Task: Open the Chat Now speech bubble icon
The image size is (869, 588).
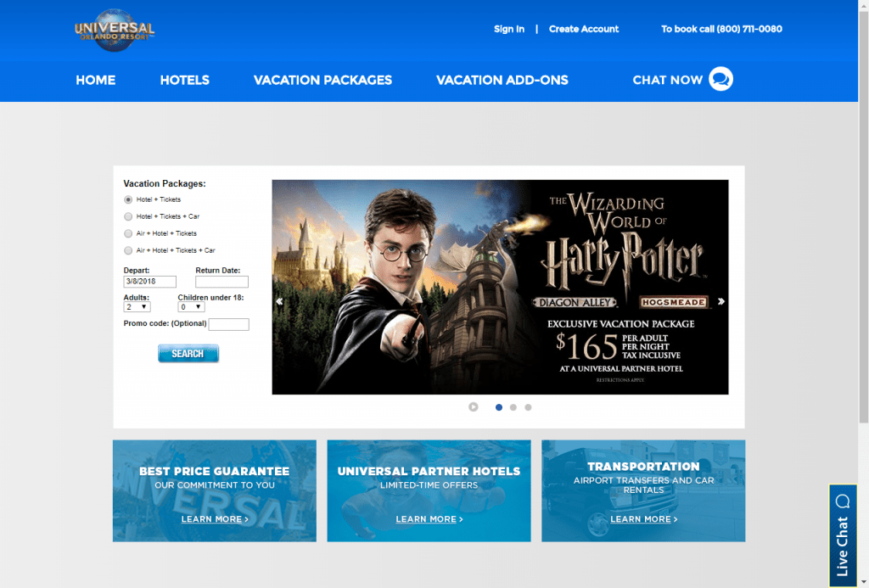Action: 720,79
